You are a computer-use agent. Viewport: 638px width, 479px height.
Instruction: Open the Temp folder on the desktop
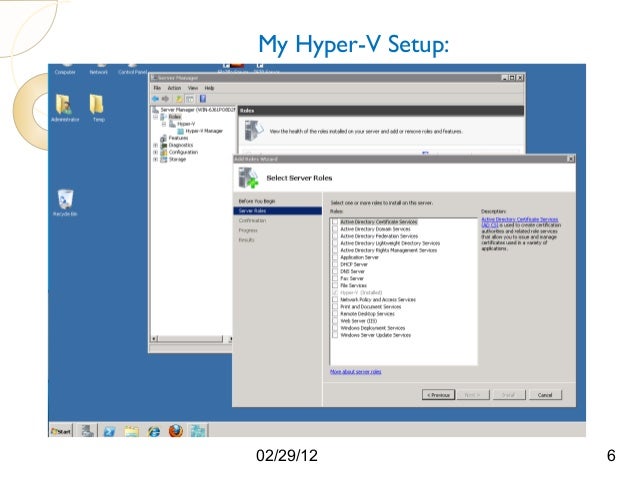(98, 108)
